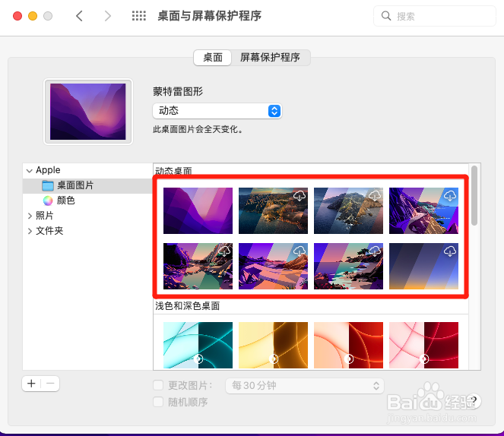Select the orange-red light-dark wallpaper

click(348, 345)
